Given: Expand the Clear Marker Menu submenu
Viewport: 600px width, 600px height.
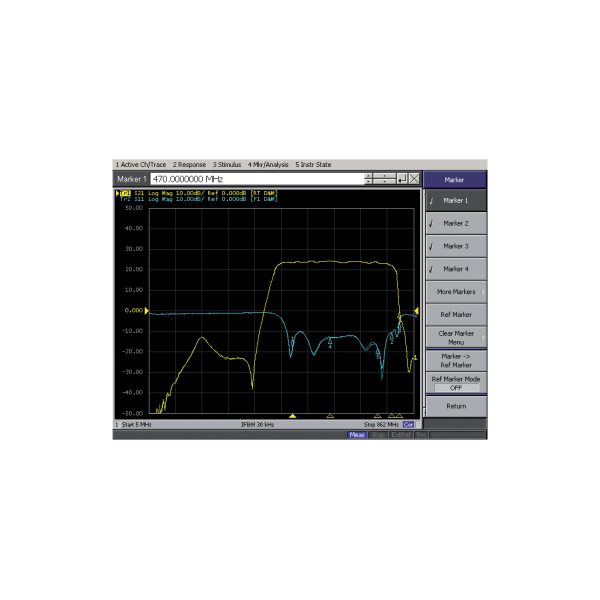Looking at the screenshot, I should pos(456,338).
